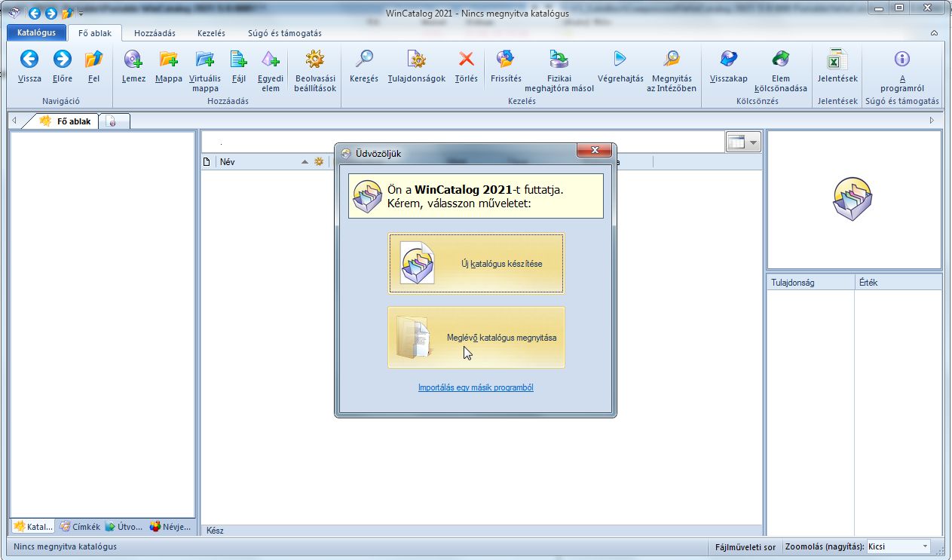952x560 pixels.
Task: Expand the Zoomolás Kicsi combo box
Action: tap(925, 546)
